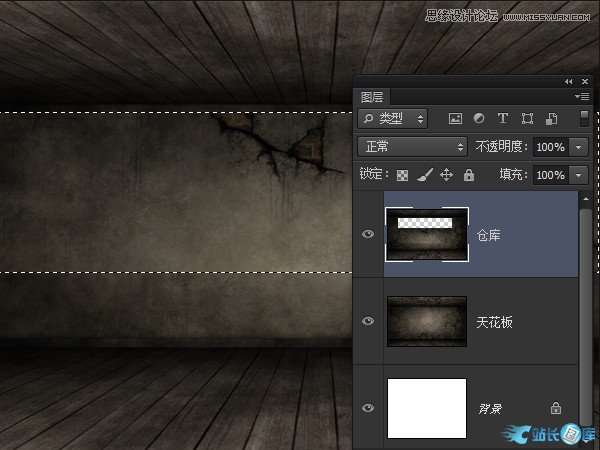Filter layers by pixel image type
600x450 pixels.
[456, 118]
